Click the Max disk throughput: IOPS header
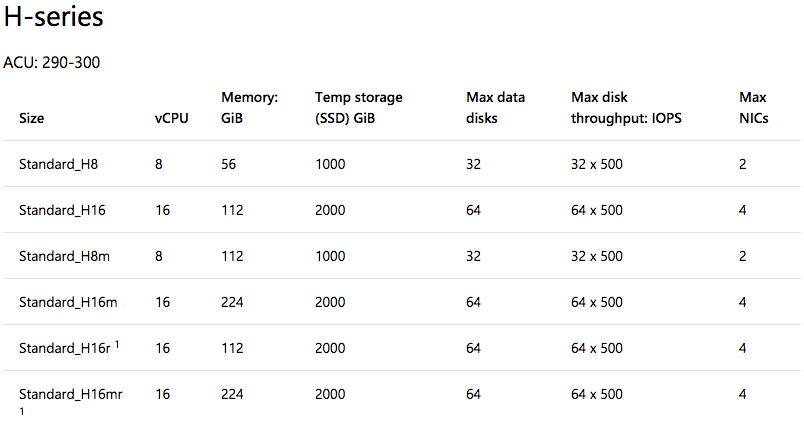 626,108
